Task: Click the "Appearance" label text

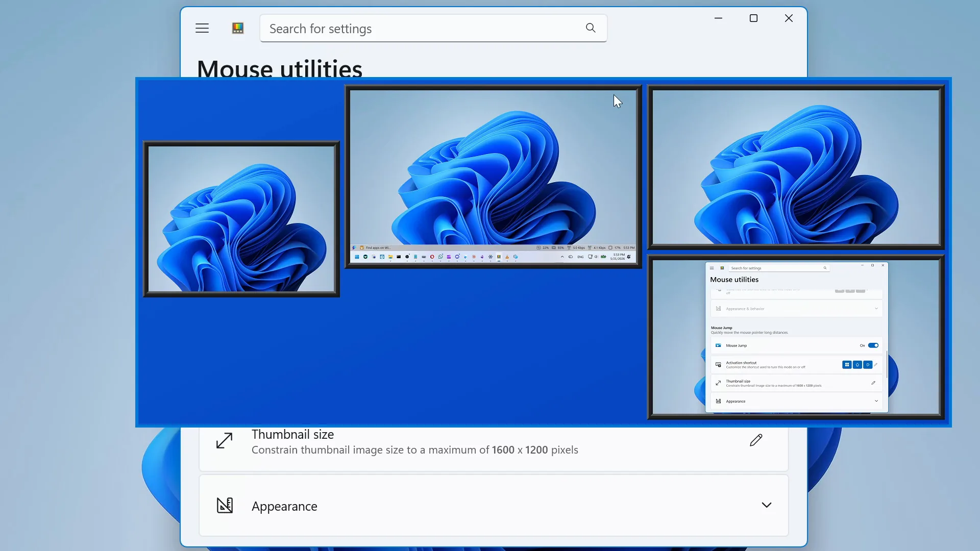Action: pos(284,506)
